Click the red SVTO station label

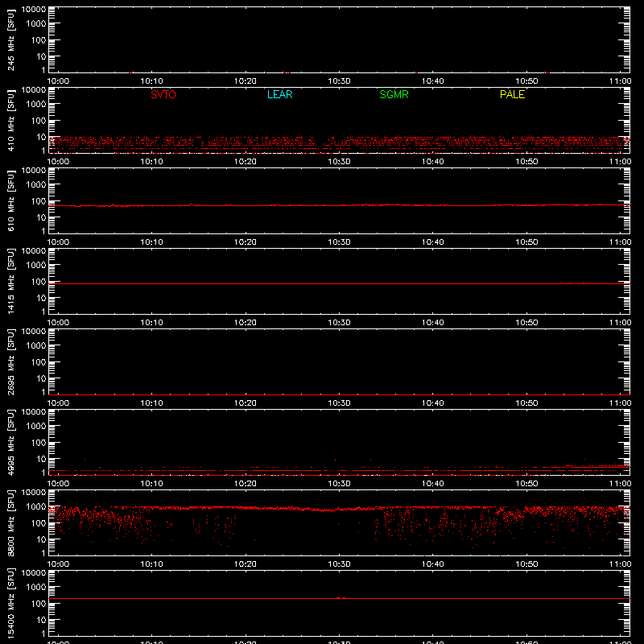(163, 94)
